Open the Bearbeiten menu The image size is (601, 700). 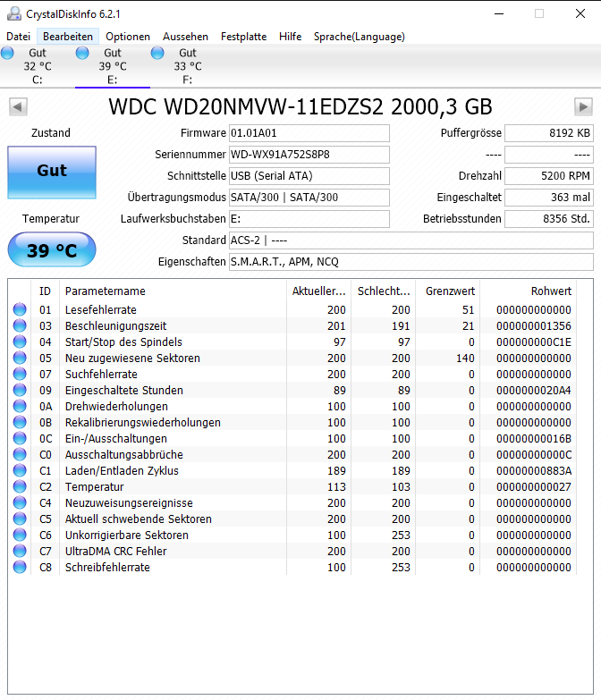coord(68,37)
